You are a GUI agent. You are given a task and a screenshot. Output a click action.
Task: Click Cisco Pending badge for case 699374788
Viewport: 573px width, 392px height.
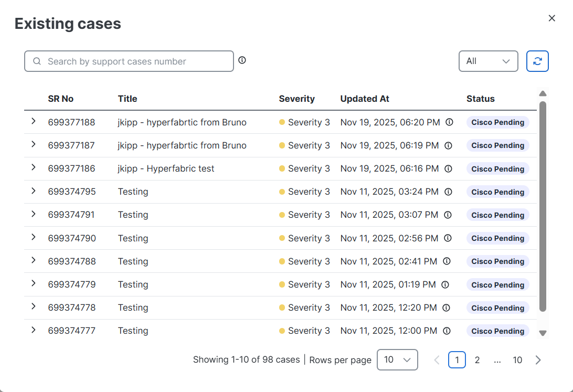click(x=497, y=261)
